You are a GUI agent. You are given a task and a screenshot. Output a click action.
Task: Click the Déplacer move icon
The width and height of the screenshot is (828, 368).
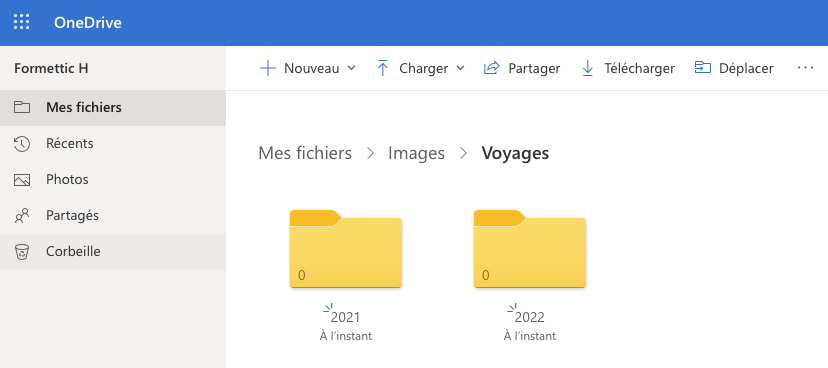(x=702, y=68)
